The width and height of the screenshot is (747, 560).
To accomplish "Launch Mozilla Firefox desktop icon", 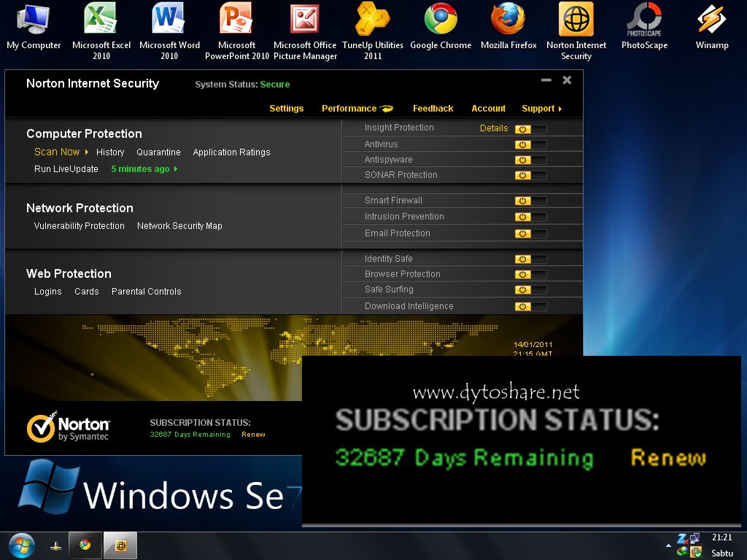I will pos(508,26).
